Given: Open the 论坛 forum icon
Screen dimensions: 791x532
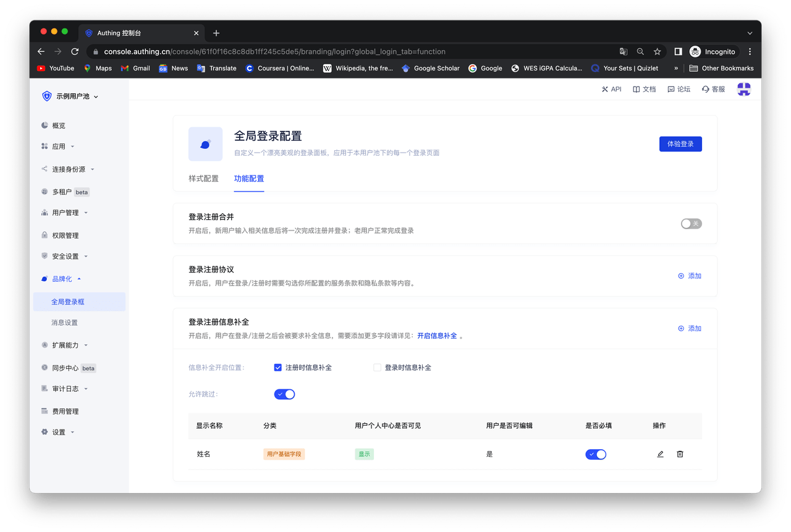Looking at the screenshot, I should pyautogui.click(x=671, y=90).
